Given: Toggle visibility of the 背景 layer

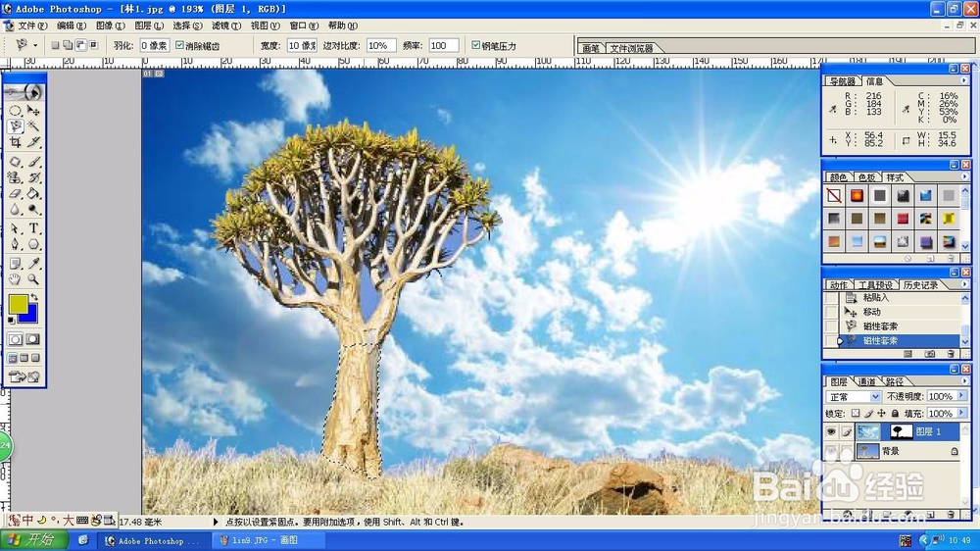Looking at the screenshot, I should pyautogui.click(x=831, y=451).
